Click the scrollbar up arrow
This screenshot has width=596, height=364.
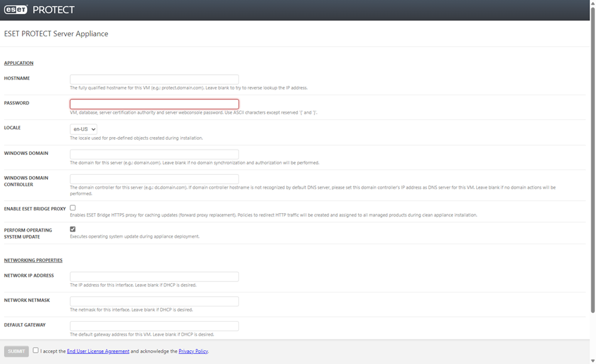tap(592, 3)
